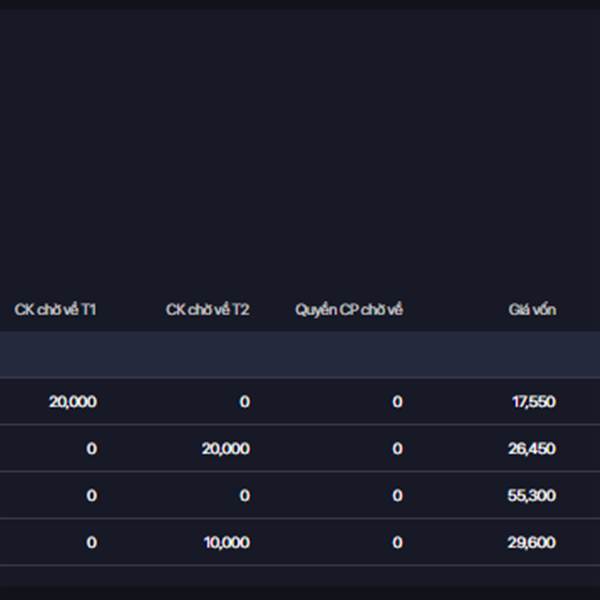Click CK chờ về T1 zero in 55,300 row

pos(91,496)
